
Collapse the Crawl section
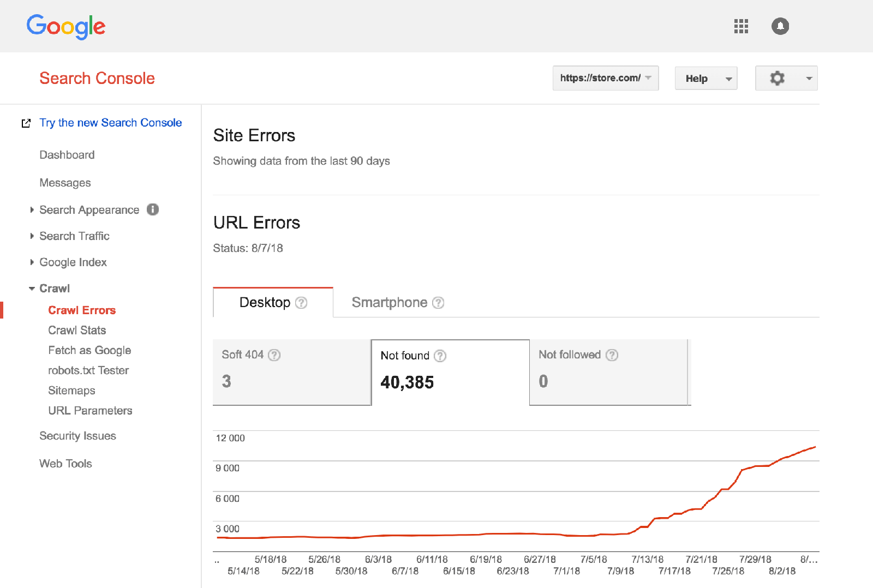(32, 289)
